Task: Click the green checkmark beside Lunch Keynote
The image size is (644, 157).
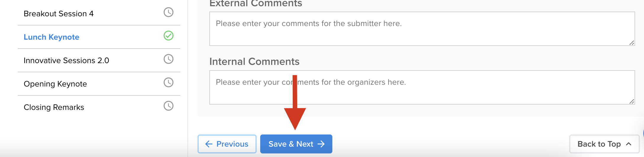Action: point(169,36)
